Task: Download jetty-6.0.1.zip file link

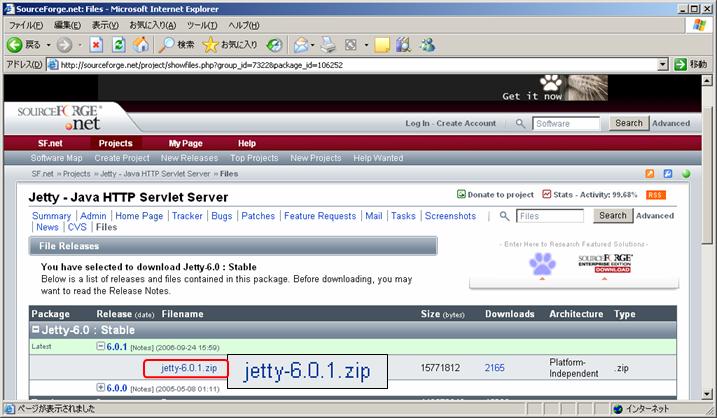Action: point(188,368)
